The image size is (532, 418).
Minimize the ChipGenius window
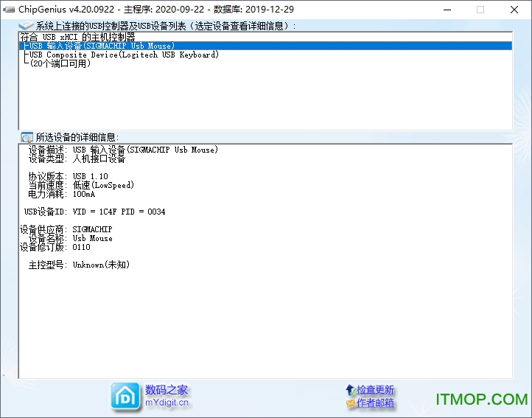pos(447,10)
